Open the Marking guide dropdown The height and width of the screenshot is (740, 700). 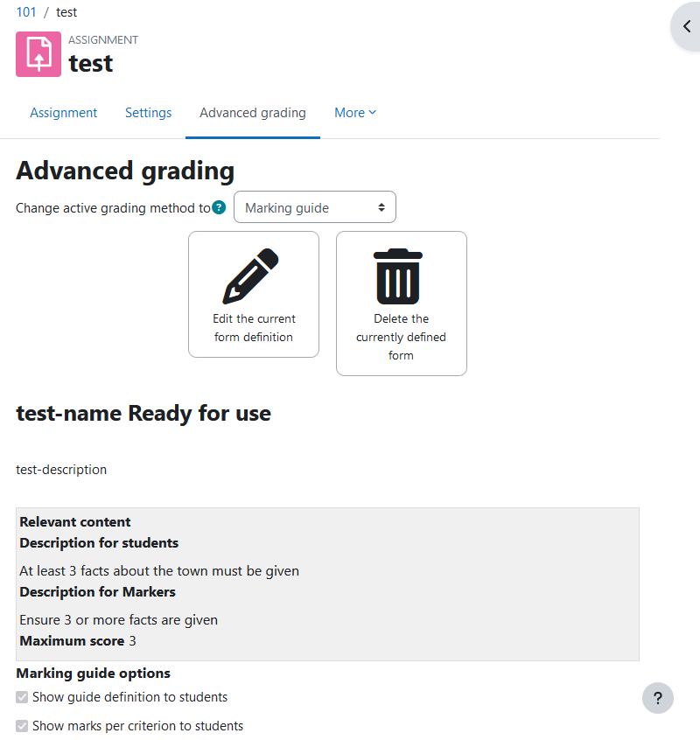(x=315, y=207)
